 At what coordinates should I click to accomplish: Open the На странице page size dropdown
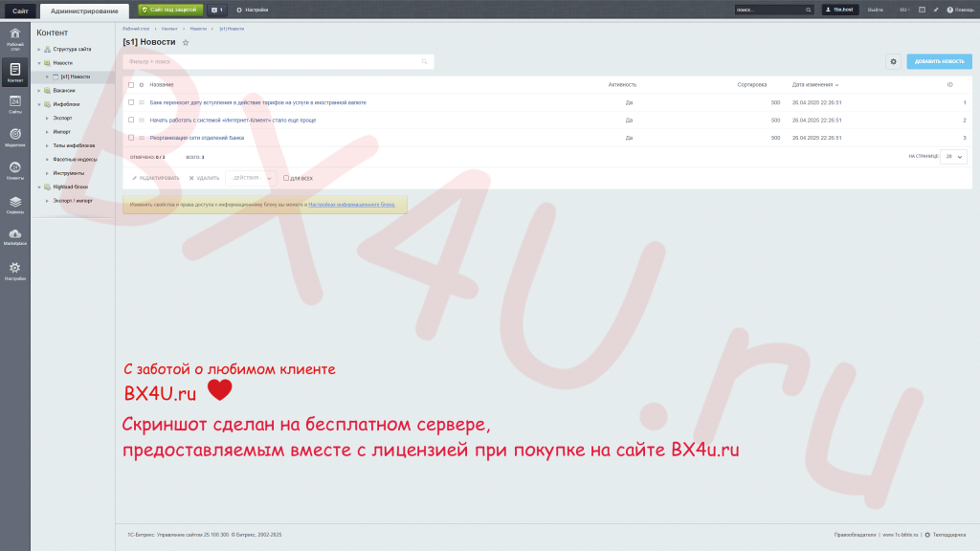pyautogui.click(x=953, y=157)
